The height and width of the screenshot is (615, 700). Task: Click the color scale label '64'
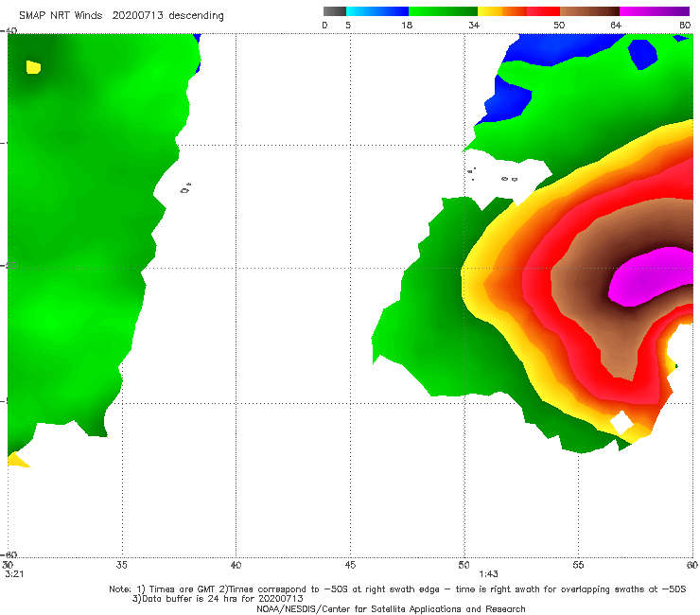(x=616, y=25)
